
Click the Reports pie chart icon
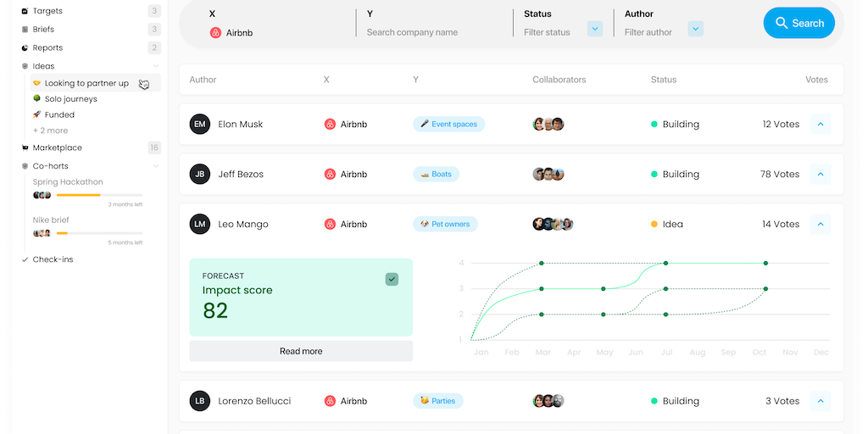25,47
